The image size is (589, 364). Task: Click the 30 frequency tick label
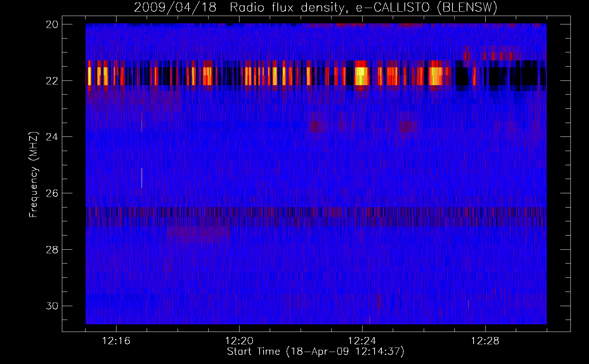[52, 306]
